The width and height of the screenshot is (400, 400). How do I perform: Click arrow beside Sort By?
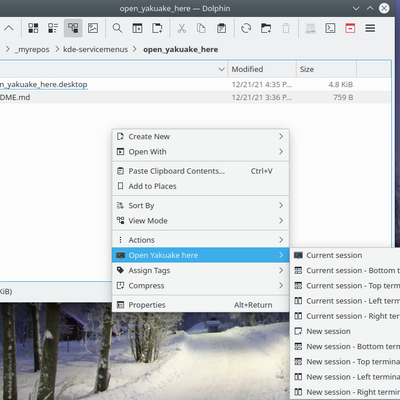tap(281, 205)
